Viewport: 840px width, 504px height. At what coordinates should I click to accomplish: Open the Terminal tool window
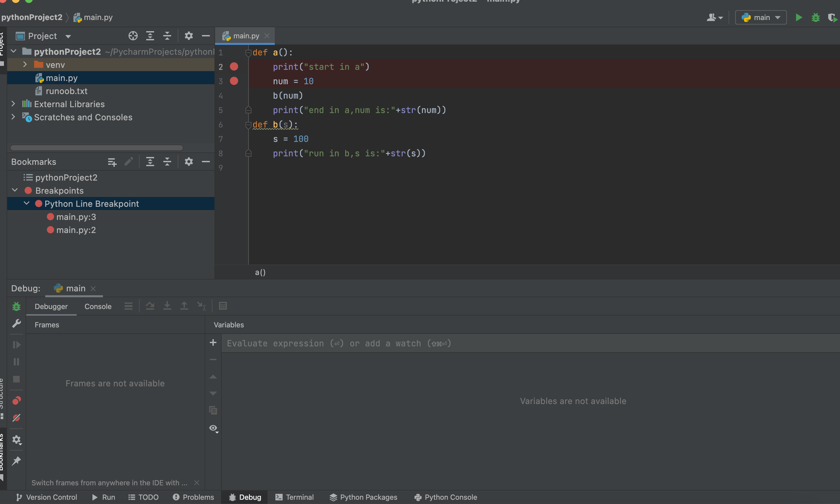point(294,497)
